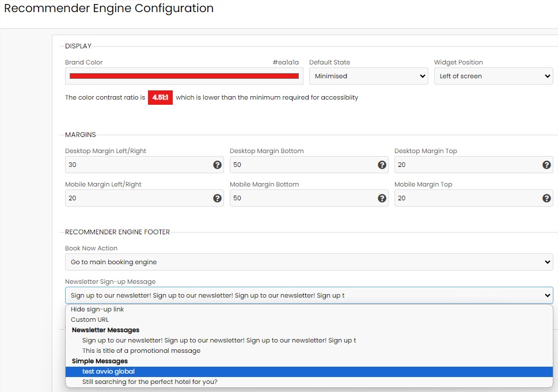Collapse the Newsletter Sign-up Message dropdown
558x392 pixels.
coord(309,295)
